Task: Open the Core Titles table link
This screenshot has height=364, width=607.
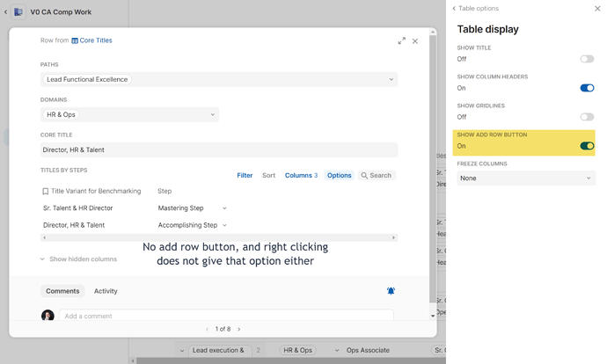Action: (96, 40)
